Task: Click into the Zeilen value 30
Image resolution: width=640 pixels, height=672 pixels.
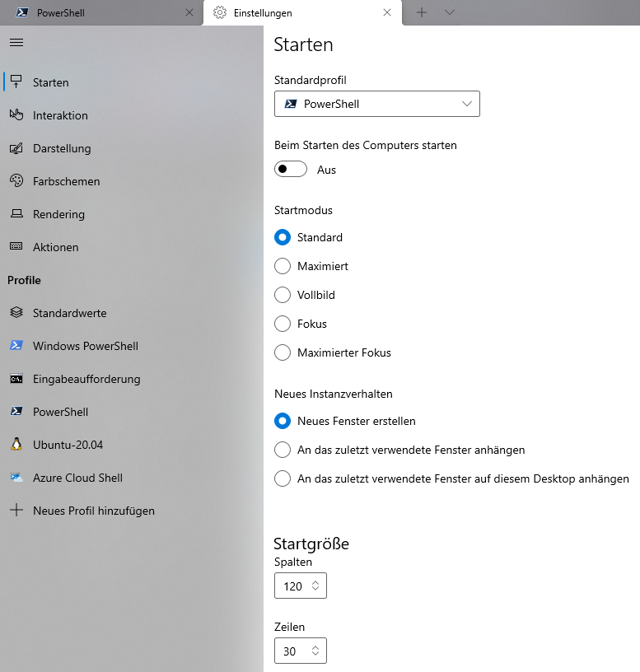Action: pyautogui.click(x=290, y=651)
